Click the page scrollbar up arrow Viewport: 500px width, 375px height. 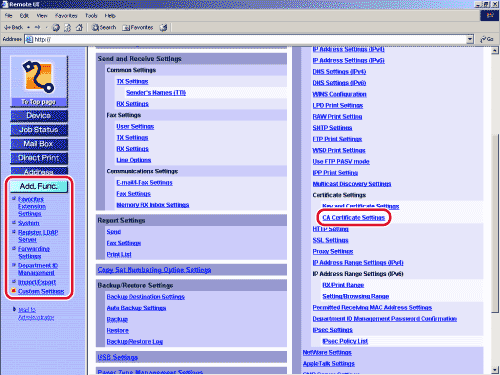[495, 51]
